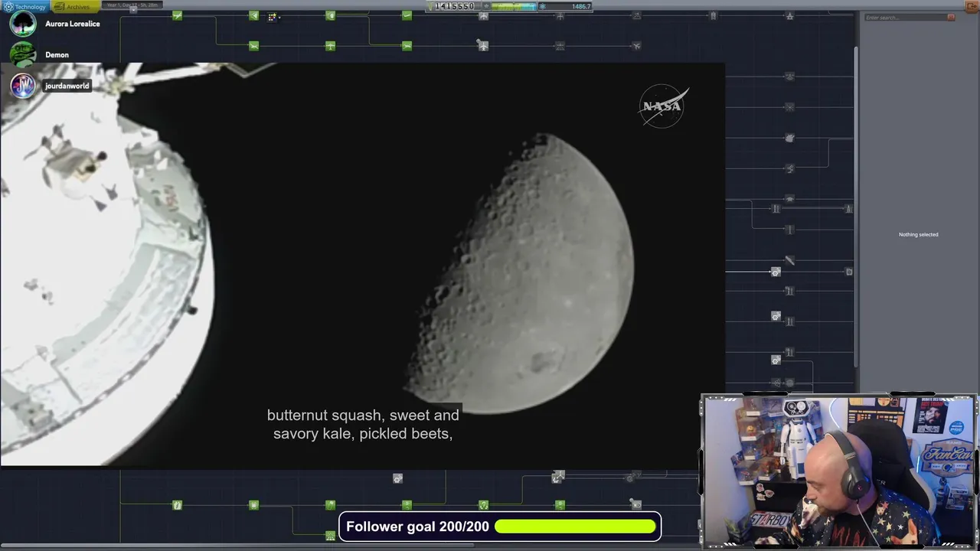980x551 pixels.
Task: Click the funds counter at the top
Action: [455, 6]
